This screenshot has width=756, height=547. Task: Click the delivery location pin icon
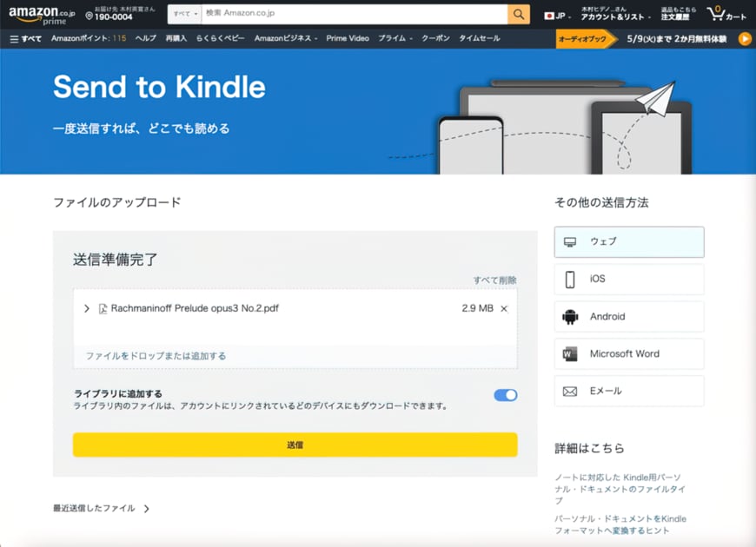tap(90, 16)
